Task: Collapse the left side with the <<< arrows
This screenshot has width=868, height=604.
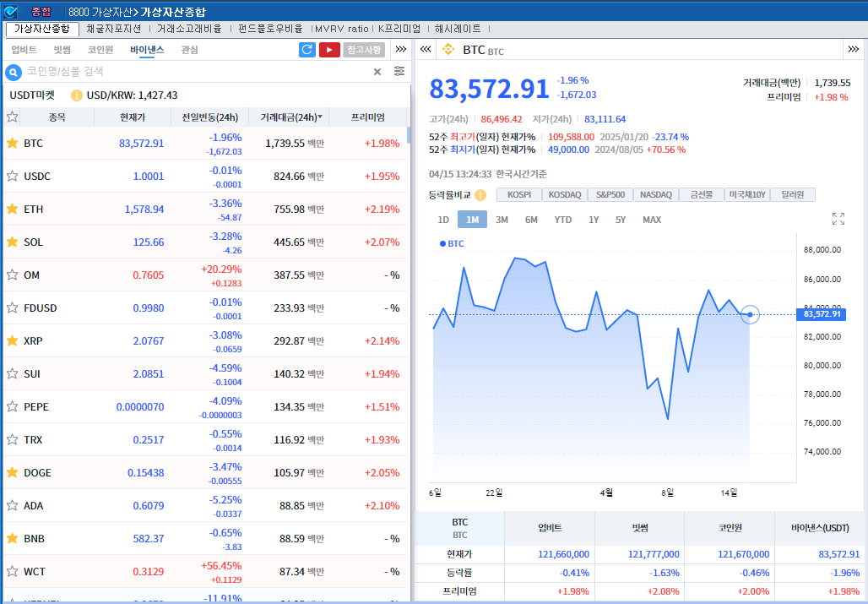Action: (426, 50)
